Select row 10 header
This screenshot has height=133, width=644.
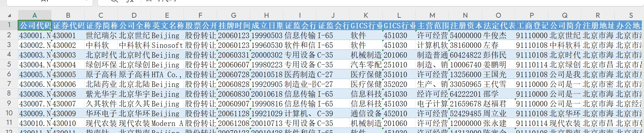9,113
